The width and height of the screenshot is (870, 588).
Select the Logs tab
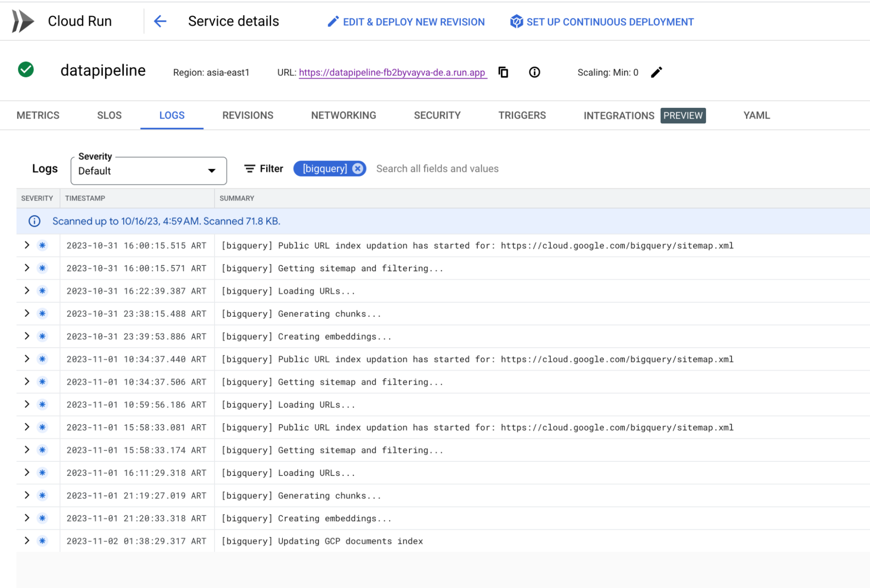pos(172,115)
